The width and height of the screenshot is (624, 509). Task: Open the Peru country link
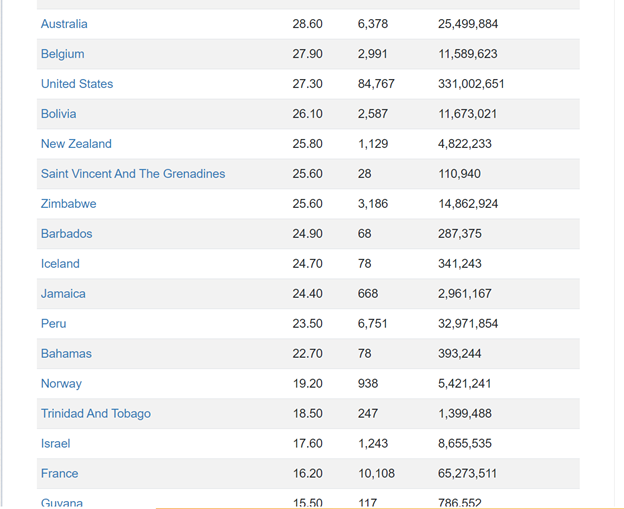click(53, 324)
